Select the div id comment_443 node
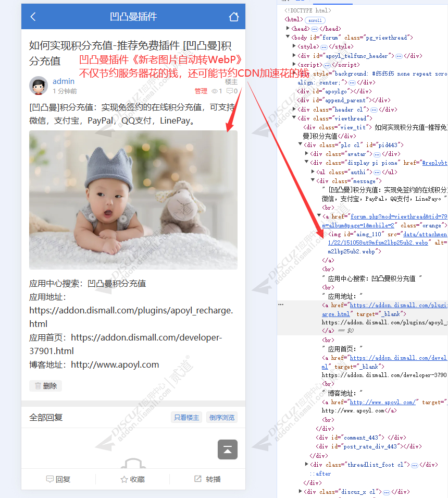448x498 pixels. pyautogui.click(x=361, y=438)
